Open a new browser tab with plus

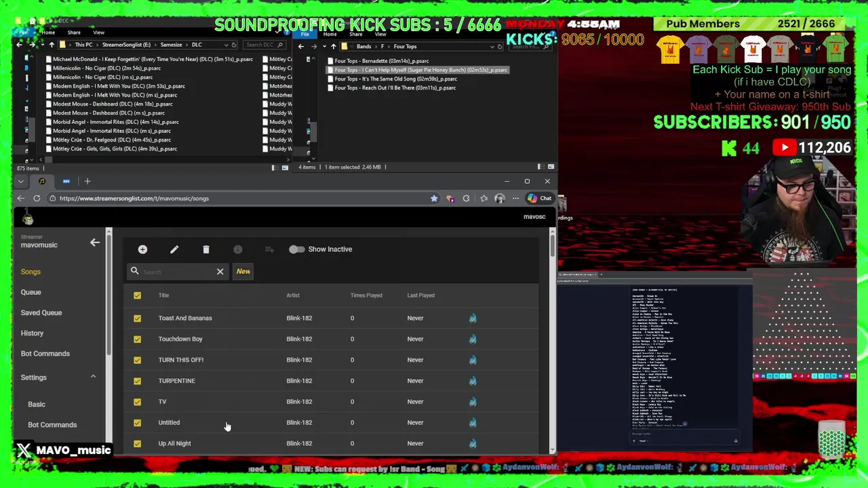pyautogui.click(x=87, y=181)
